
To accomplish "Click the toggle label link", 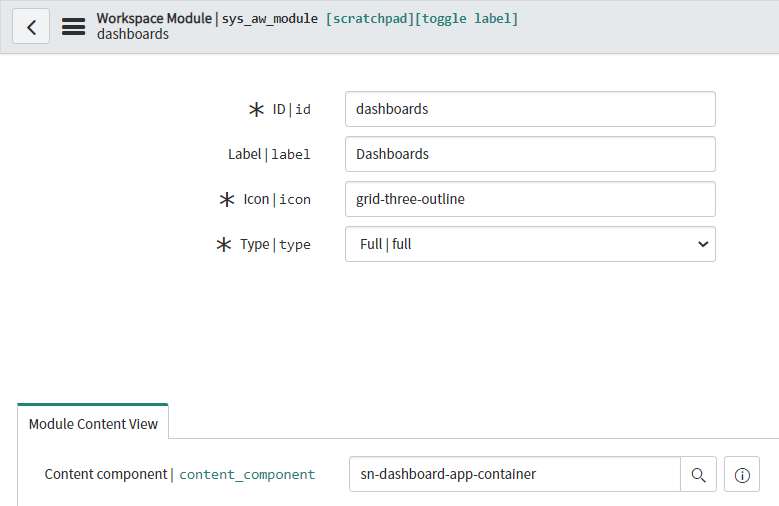I will pos(467,19).
